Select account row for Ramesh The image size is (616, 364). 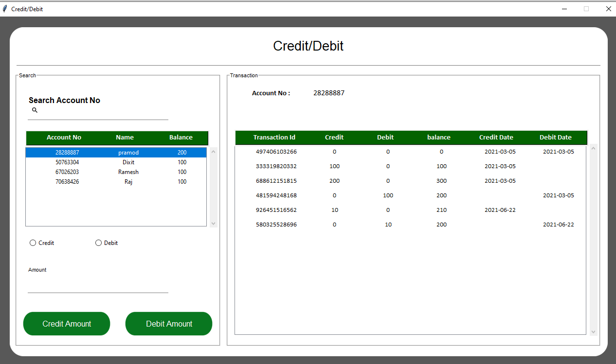(116, 172)
